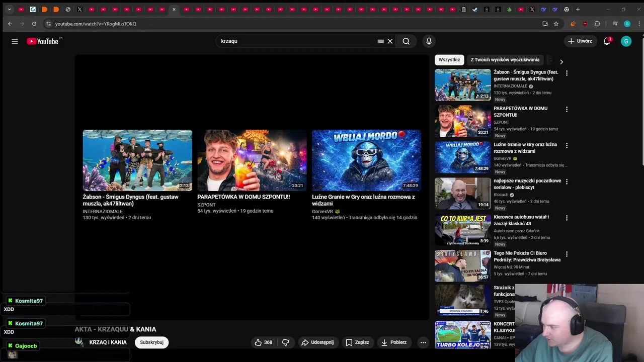Open endscreen Żabson - Śmigus Dyngus thumbnail
This screenshot has height=362, width=644.
point(137,160)
